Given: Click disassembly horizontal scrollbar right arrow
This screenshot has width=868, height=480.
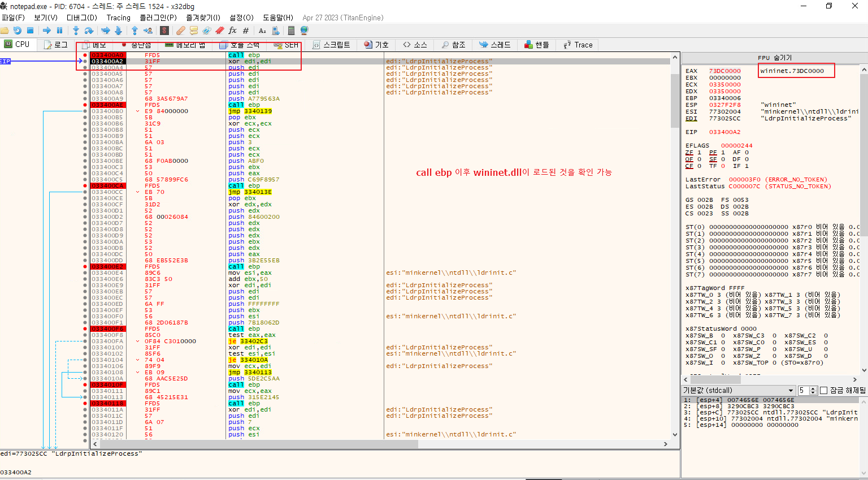Looking at the screenshot, I should click(x=665, y=444).
